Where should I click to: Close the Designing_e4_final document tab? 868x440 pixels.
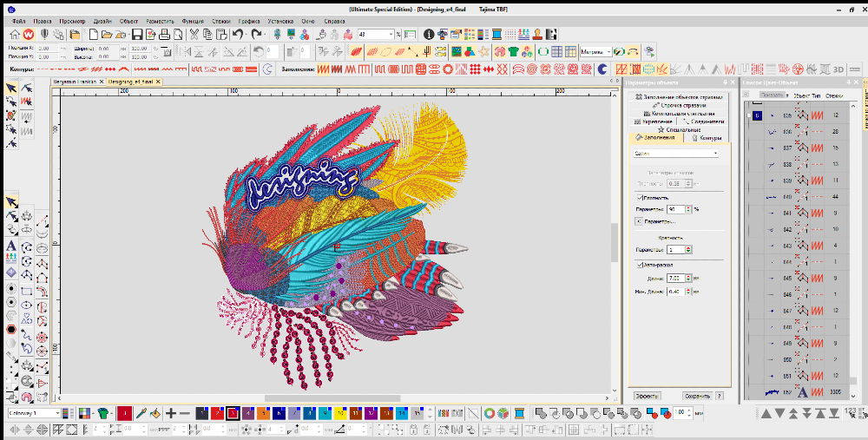(x=160, y=81)
